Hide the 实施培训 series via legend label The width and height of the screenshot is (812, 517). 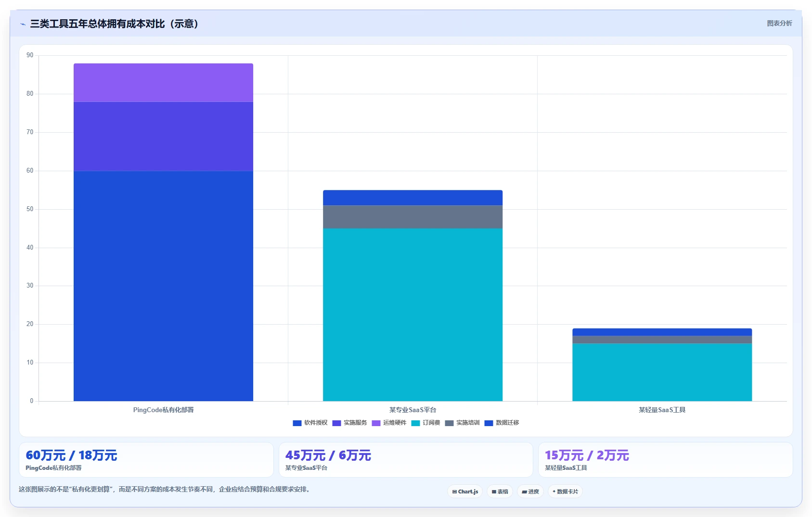click(x=468, y=423)
